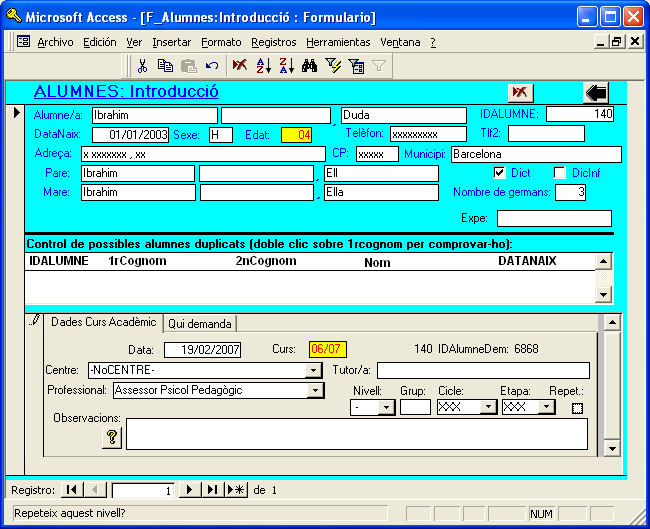
Task: Click the subform pencil edit indicator
Action: (x=35, y=320)
